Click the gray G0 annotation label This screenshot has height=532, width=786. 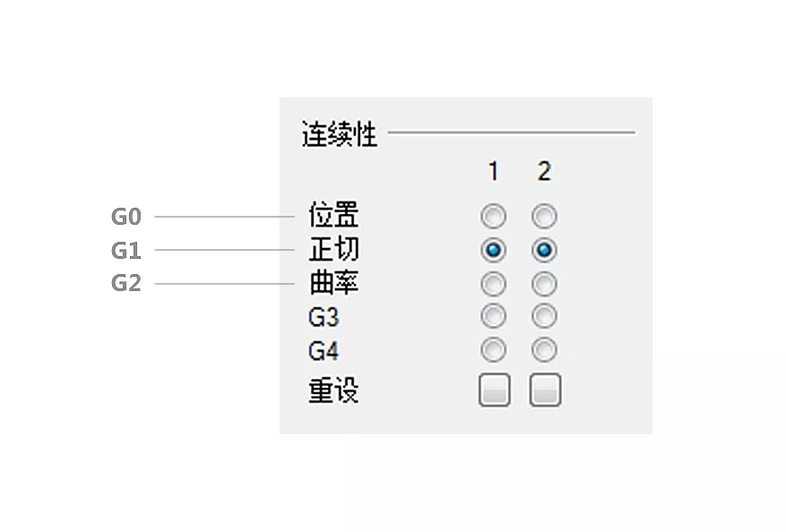tap(126, 217)
